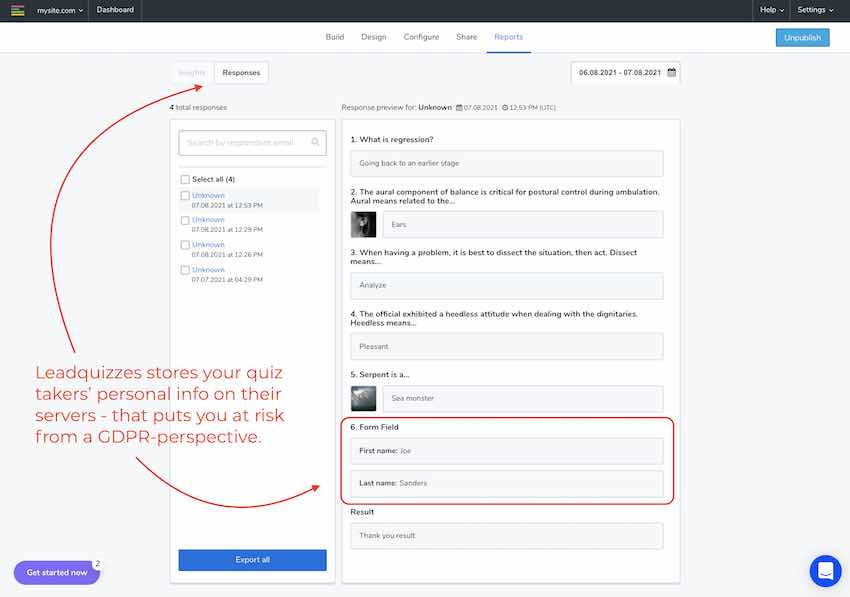
Task: Click the answer 'Going back to an earlier stage'
Action: tap(506, 163)
